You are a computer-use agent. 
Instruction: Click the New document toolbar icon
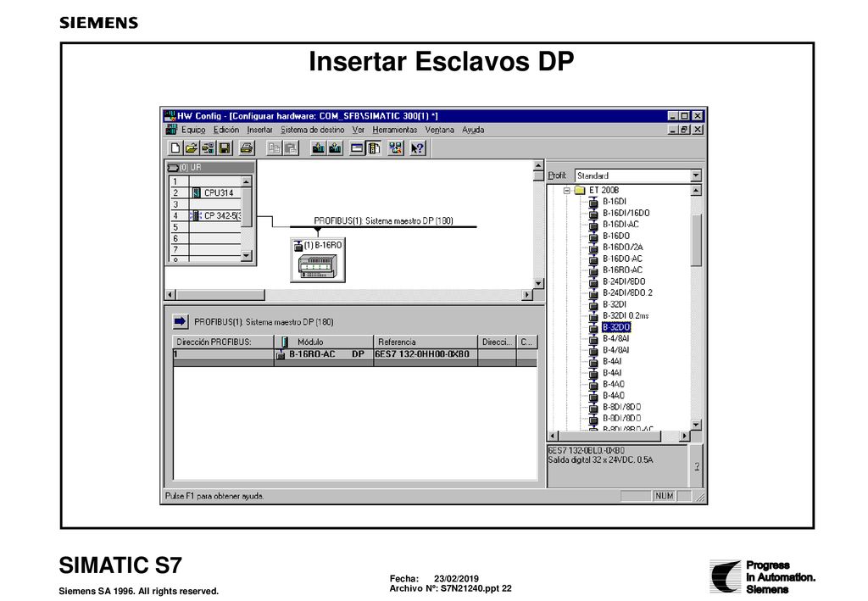(x=175, y=147)
